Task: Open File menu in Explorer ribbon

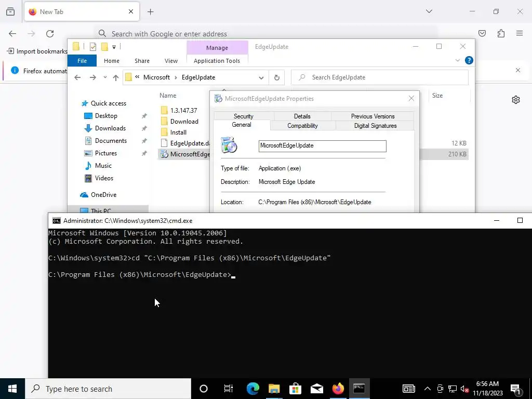Action: [x=82, y=61]
